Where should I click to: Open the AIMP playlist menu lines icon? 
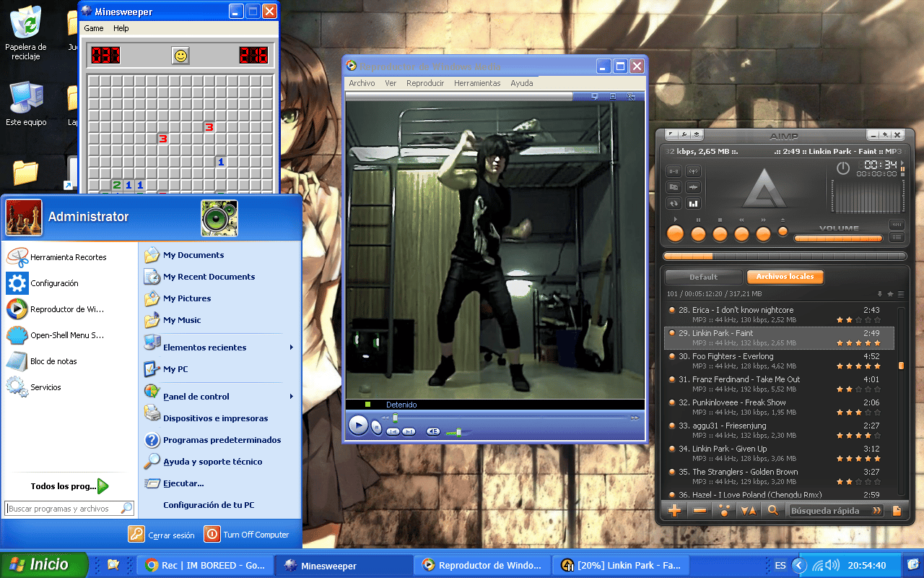(x=901, y=294)
